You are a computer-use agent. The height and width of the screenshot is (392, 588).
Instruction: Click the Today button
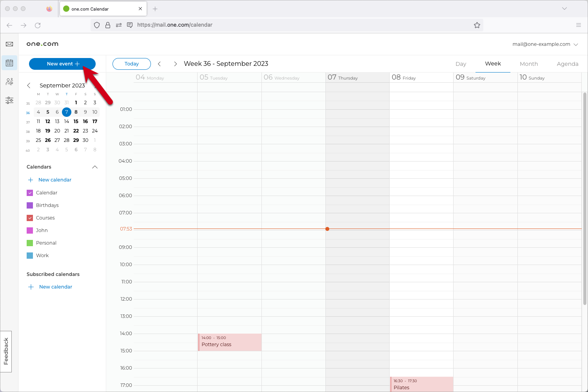[x=131, y=64]
